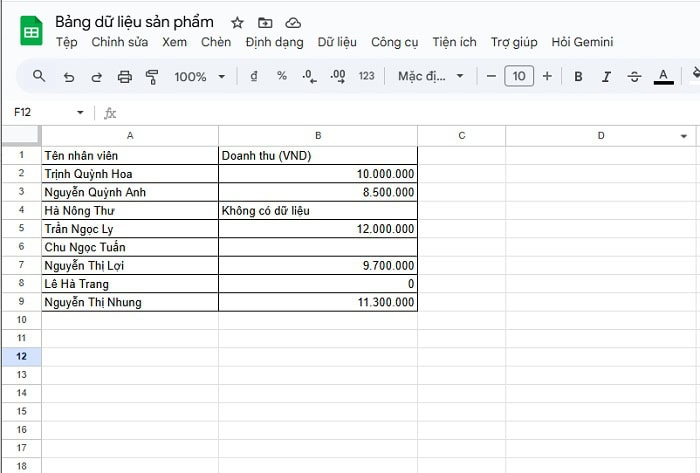The image size is (700, 473).
Task: Increase font size with plus button
Action: pos(547,76)
